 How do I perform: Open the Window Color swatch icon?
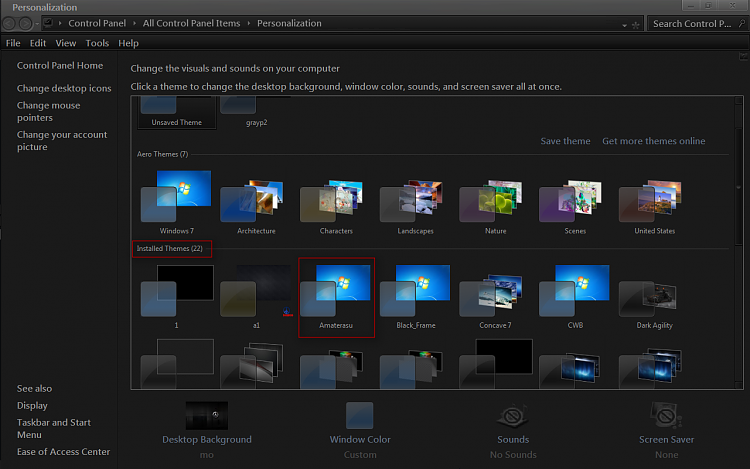tap(360, 415)
